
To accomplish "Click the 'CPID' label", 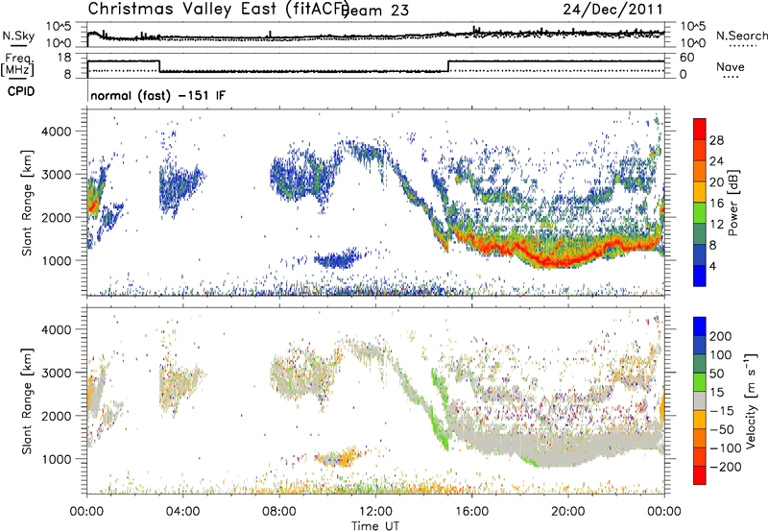I will 21,91.
